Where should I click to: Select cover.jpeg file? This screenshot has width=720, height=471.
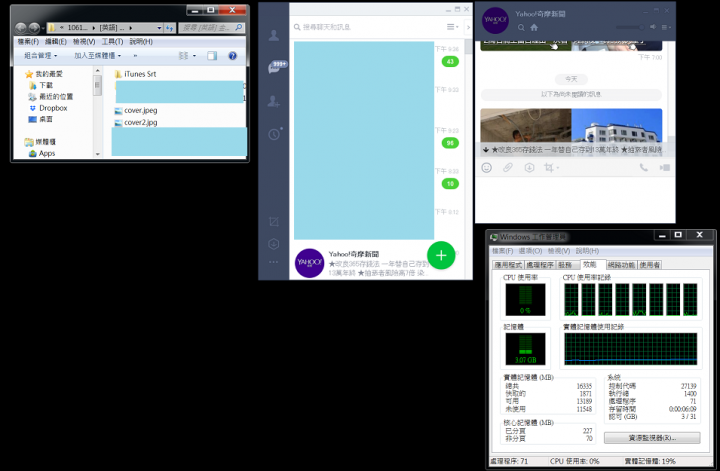135,110
